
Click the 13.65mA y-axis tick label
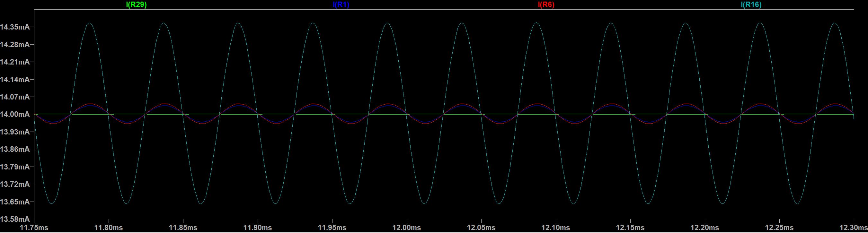click(15, 202)
